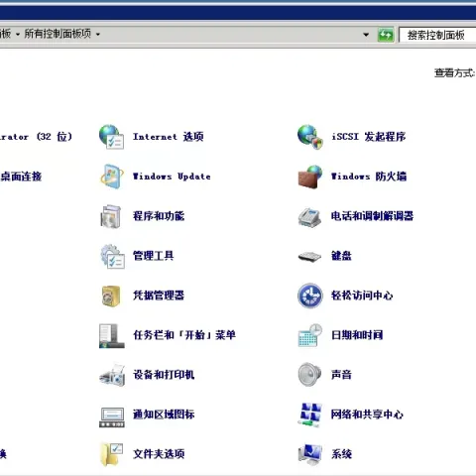This screenshot has width=476, height=476.
Task: Click the 轻松访问中心 link
Action: (x=362, y=296)
